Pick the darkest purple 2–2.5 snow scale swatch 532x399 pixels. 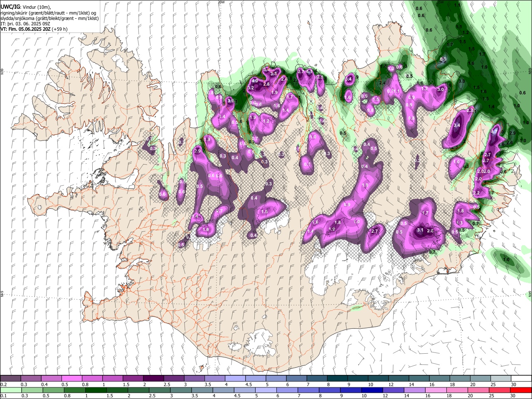153,378
